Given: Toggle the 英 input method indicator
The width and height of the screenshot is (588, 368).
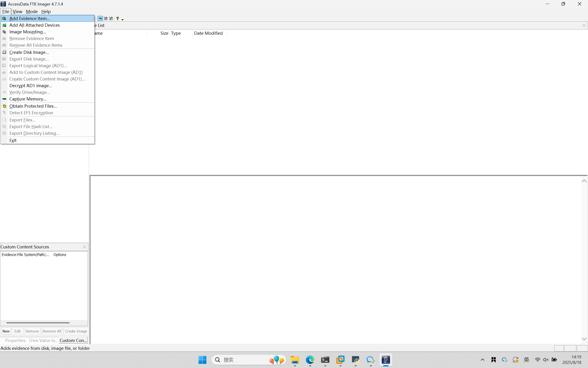Looking at the screenshot, I should click(x=526, y=360).
